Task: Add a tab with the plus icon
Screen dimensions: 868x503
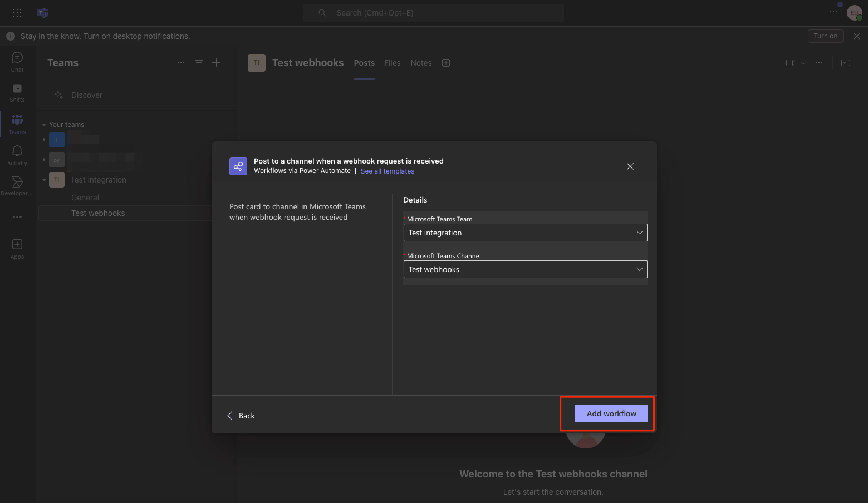Action: pos(446,63)
